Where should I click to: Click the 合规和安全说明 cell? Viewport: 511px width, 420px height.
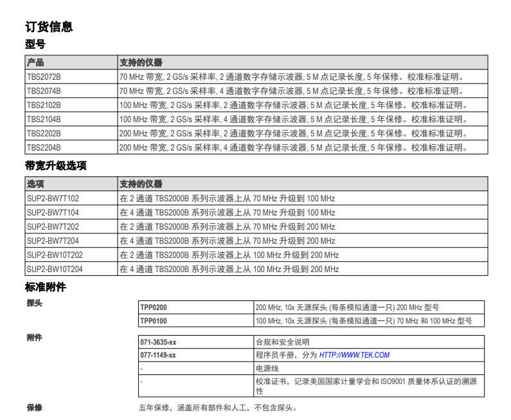pos(369,342)
